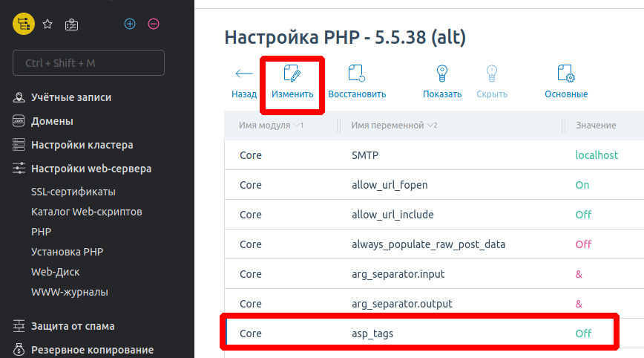Collapse Настройки web-сервера section
The image size is (644, 358).
click(91, 169)
